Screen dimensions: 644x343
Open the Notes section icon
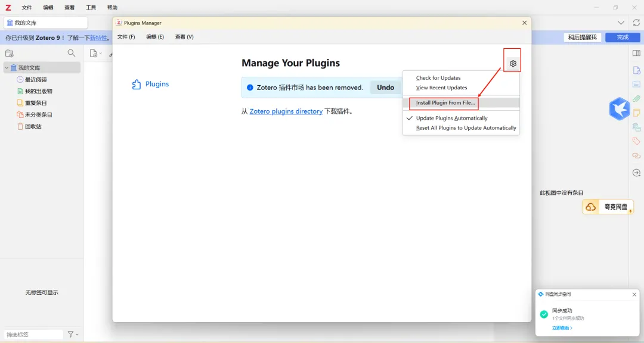click(636, 113)
